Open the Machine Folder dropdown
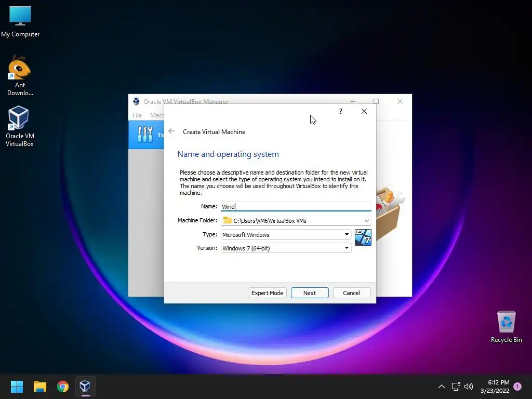The height and width of the screenshot is (399, 532). click(x=366, y=220)
